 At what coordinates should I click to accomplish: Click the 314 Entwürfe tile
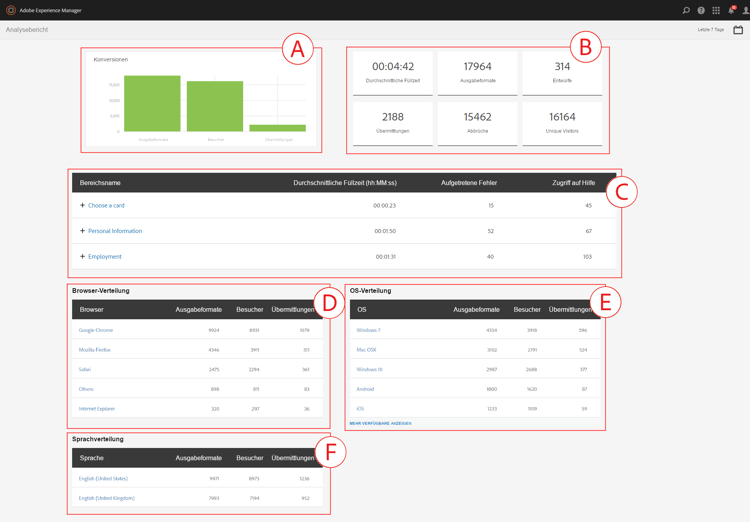point(562,73)
